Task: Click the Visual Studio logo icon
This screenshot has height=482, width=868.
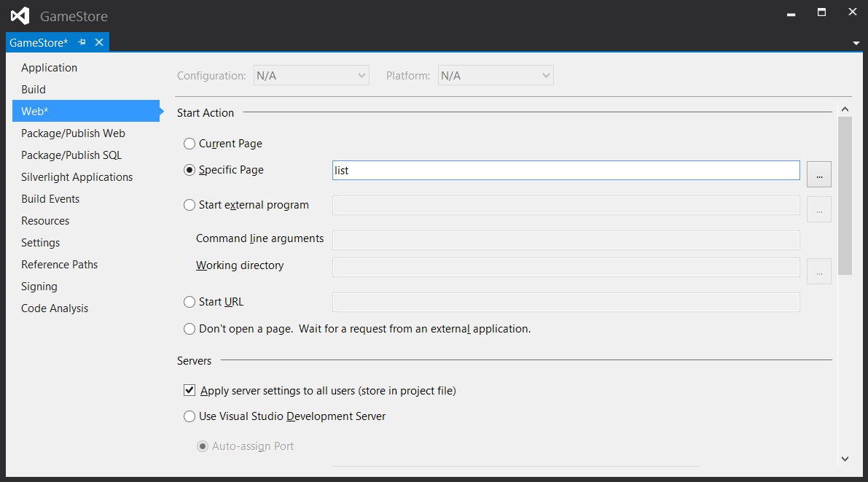Action: [x=20, y=15]
